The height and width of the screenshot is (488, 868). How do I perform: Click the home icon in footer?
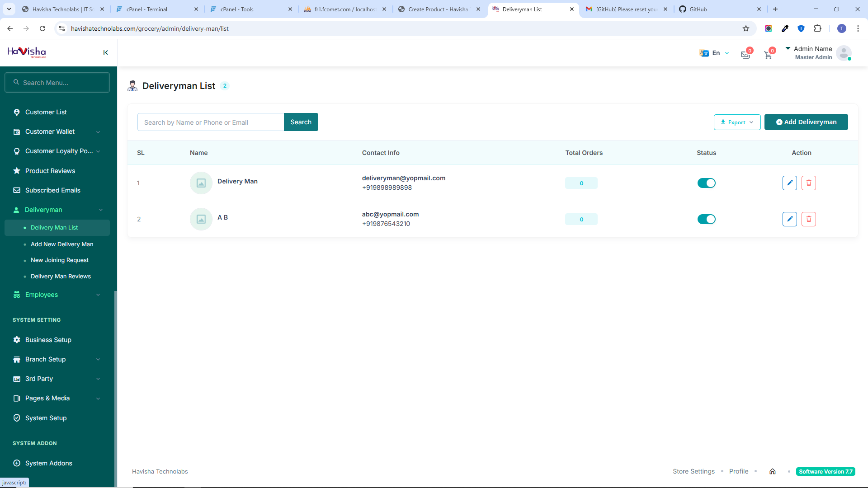pyautogui.click(x=773, y=471)
